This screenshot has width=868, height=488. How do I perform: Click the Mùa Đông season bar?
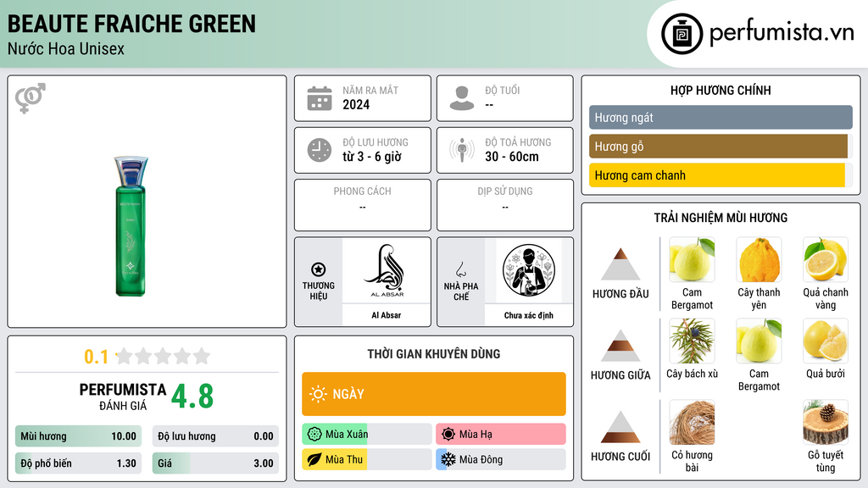[501, 459]
